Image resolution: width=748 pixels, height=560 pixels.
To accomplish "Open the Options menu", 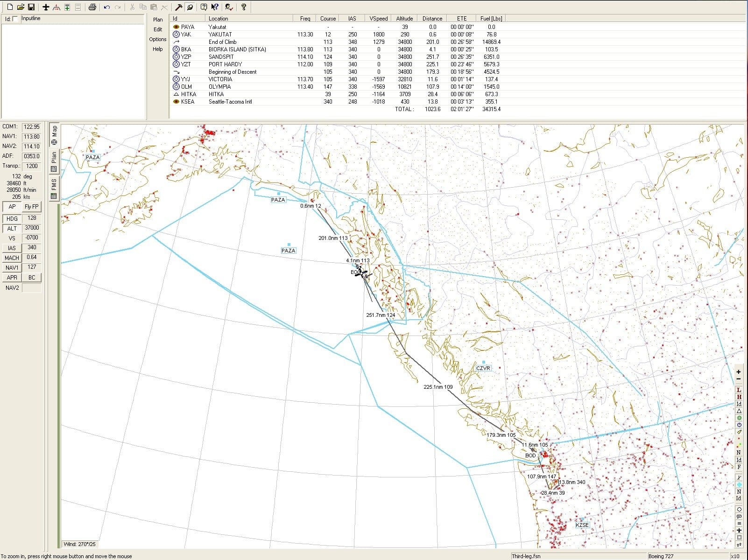I will click(x=157, y=39).
